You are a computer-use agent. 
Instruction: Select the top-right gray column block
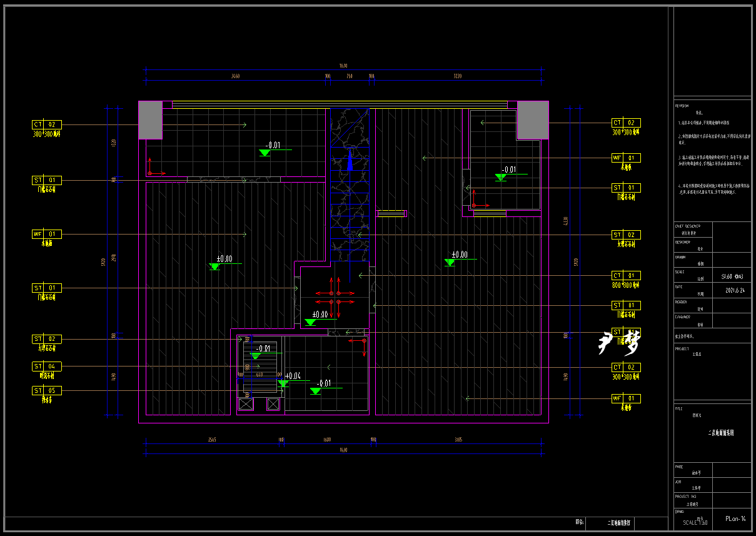point(533,120)
